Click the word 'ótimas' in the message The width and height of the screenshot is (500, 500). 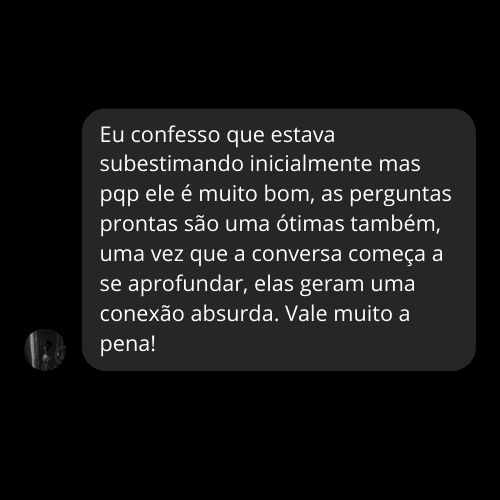coord(310,223)
